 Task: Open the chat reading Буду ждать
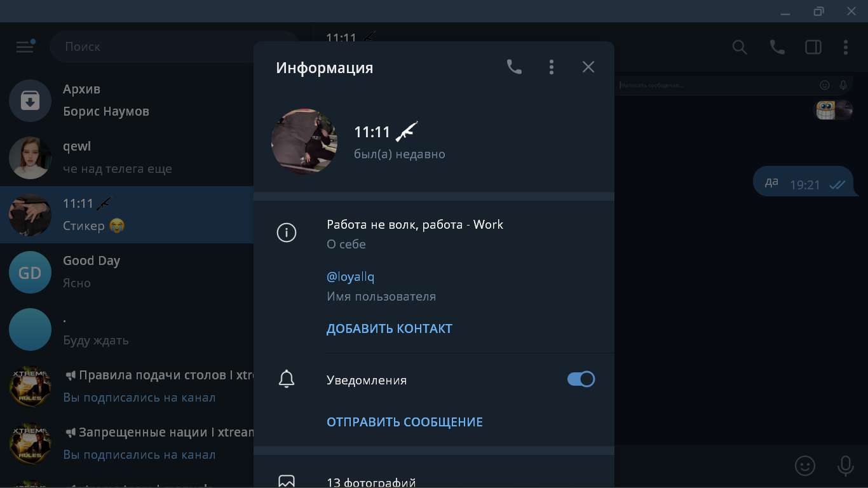(127, 329)
